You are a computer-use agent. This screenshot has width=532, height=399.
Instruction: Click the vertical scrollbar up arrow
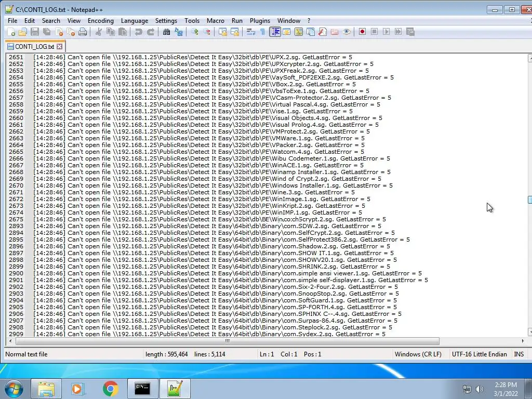pyautogui.click(x=529, y=58)
